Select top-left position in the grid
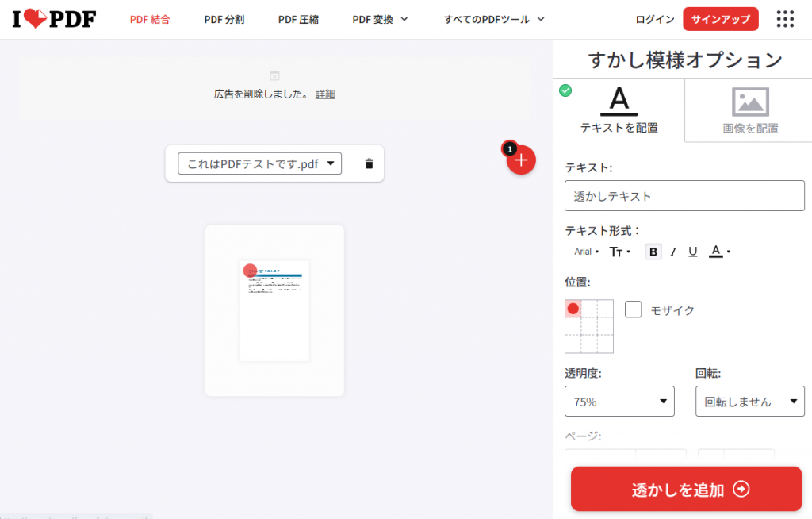 (573, 309)
